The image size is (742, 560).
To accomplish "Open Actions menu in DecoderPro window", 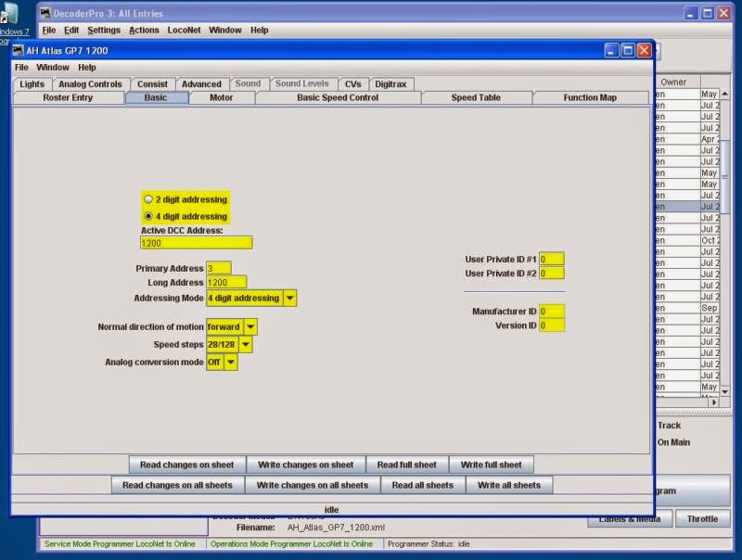I will 144,31.
